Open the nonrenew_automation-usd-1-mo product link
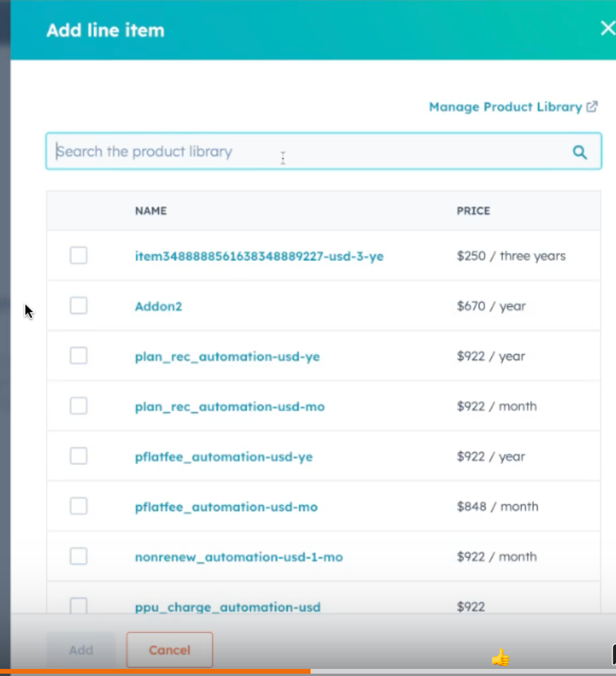This screenshot has width=616, height=676. click(x=239, y=557)
